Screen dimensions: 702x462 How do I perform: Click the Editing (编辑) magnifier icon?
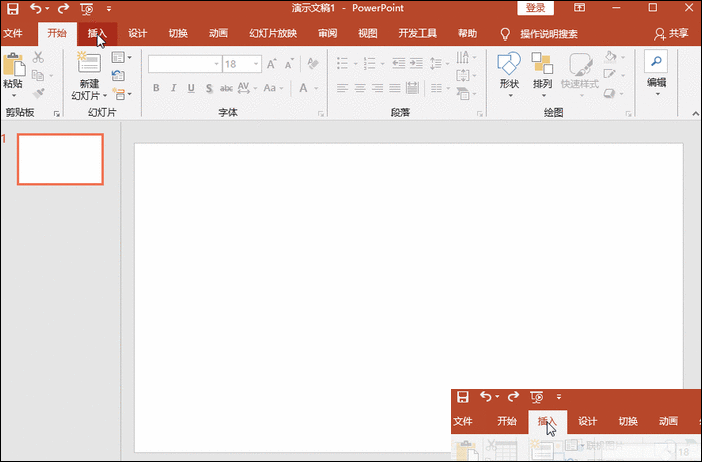tap(656, 62)
